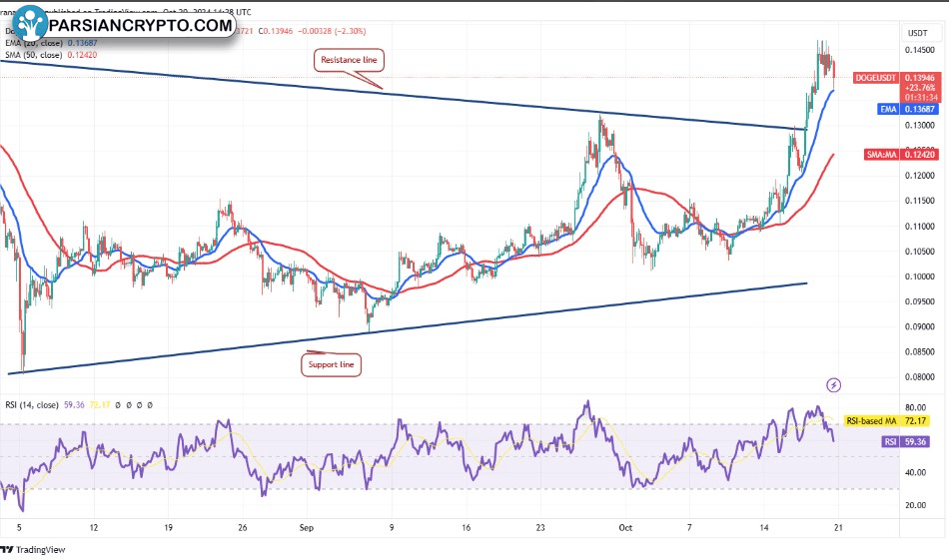The image size is (949, 560).
Task: Click the red SMA:MA axis label
Action: pos(881,155)
